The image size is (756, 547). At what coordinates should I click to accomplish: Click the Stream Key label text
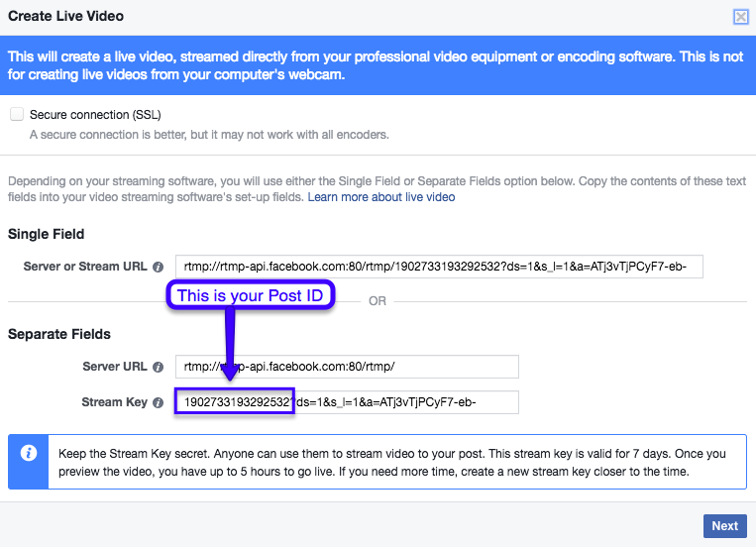point(114,402)
